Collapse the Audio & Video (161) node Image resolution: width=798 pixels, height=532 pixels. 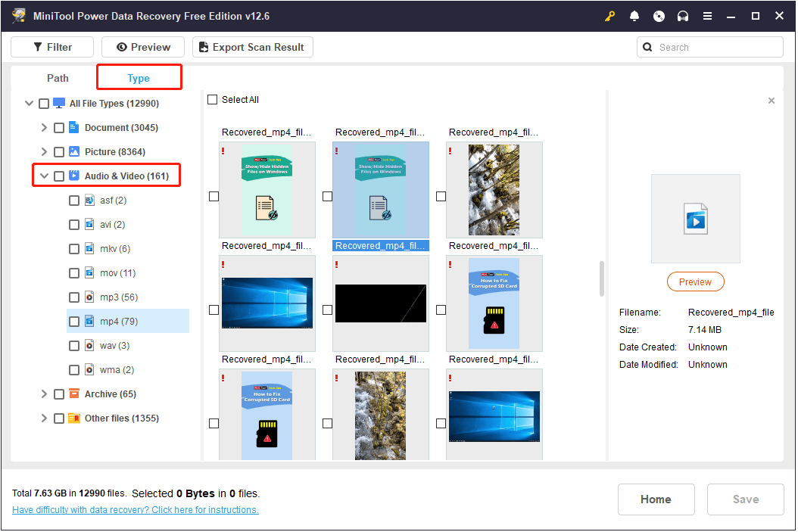coord(44,176)
